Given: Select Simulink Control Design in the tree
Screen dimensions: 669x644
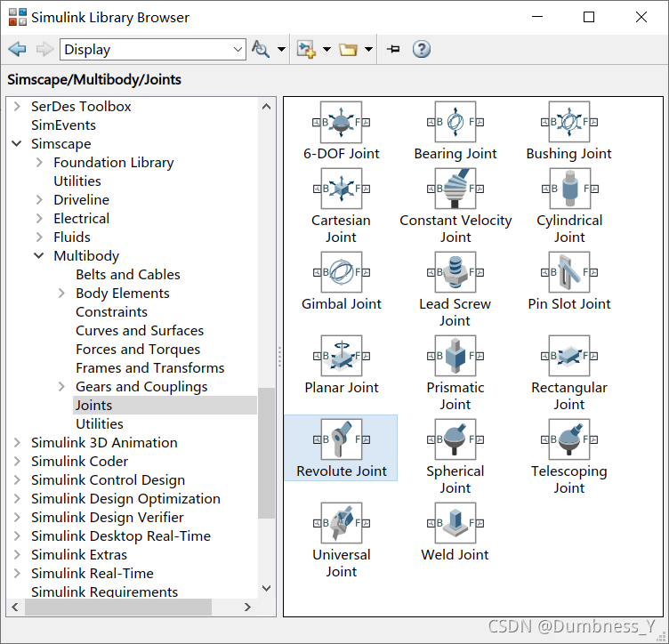Looking at the screenshot, I should tap(109, 480).
